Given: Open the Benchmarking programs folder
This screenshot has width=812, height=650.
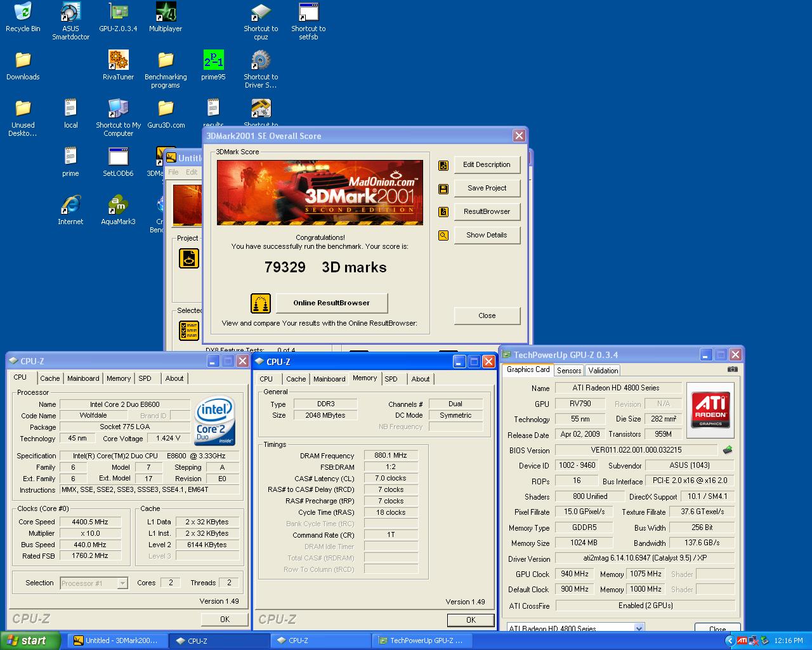Looking at the screenshot, I should (166, 69).
